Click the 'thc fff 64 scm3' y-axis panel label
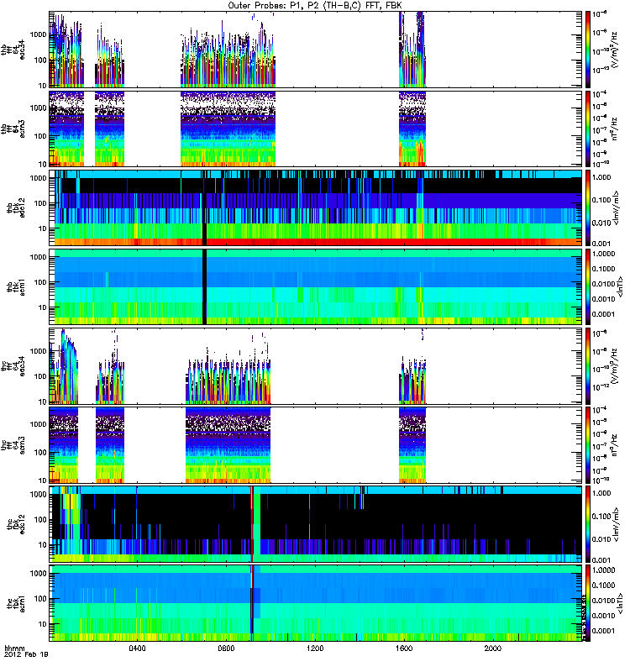Screen dimensions: 630x672 pos(13,445)
